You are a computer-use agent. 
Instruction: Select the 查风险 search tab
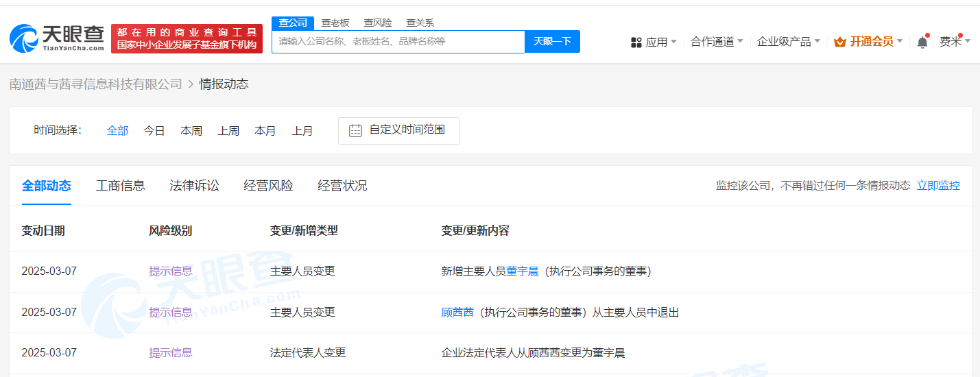pyautogui.click(x=378, y=23)
